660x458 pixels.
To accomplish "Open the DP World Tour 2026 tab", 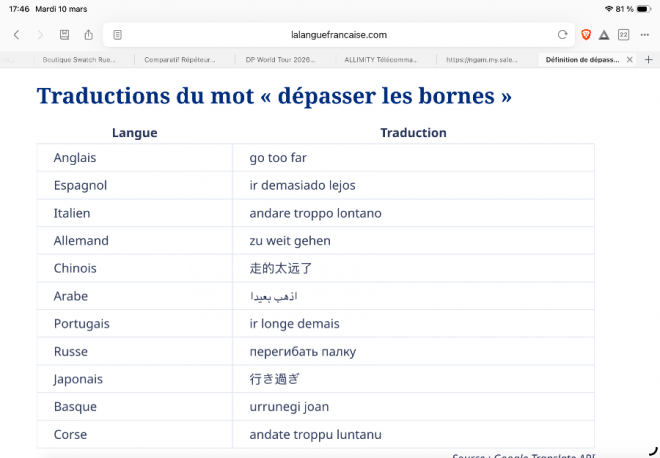I will [x=281, y=59].
